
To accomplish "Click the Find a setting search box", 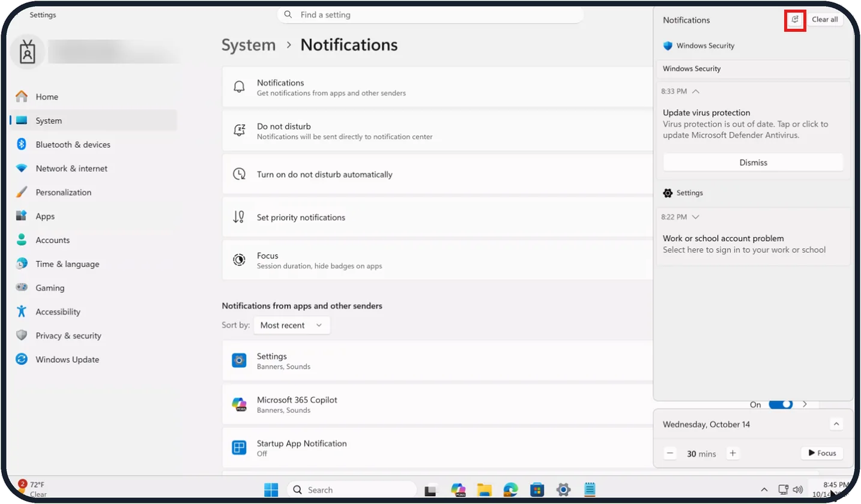I will point(431,15).
